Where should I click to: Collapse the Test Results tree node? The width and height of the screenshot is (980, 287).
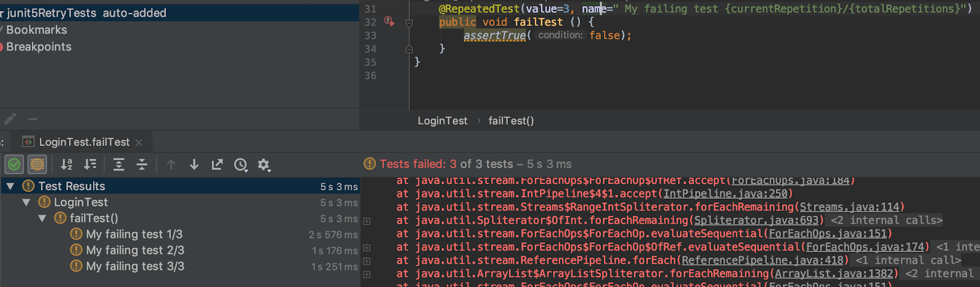point(10,186)
